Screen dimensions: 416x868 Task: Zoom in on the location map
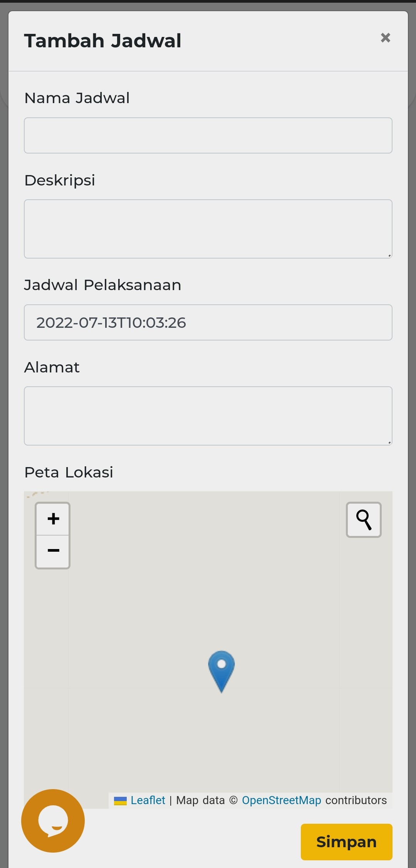pyautogui.click(x=53, y=519)
